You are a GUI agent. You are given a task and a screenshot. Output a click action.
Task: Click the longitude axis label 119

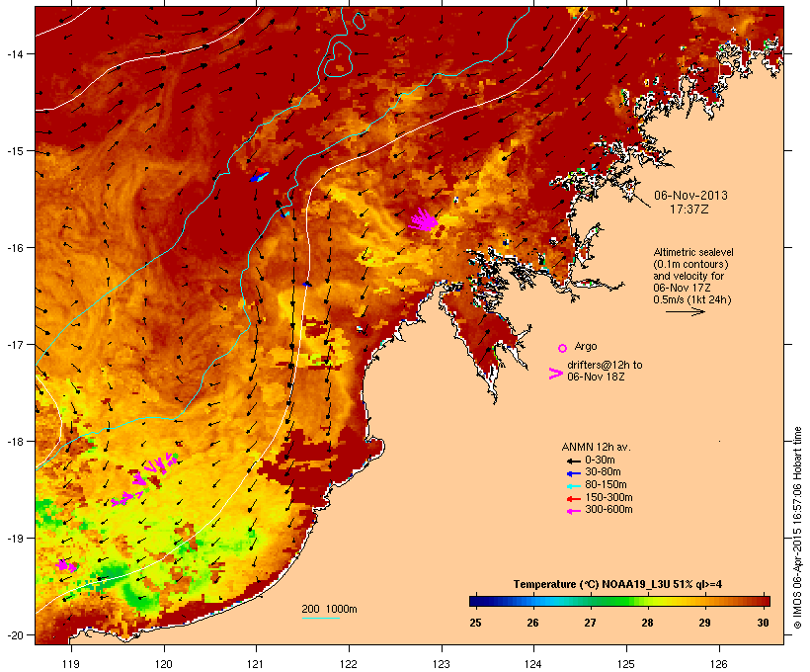[71, 664]
